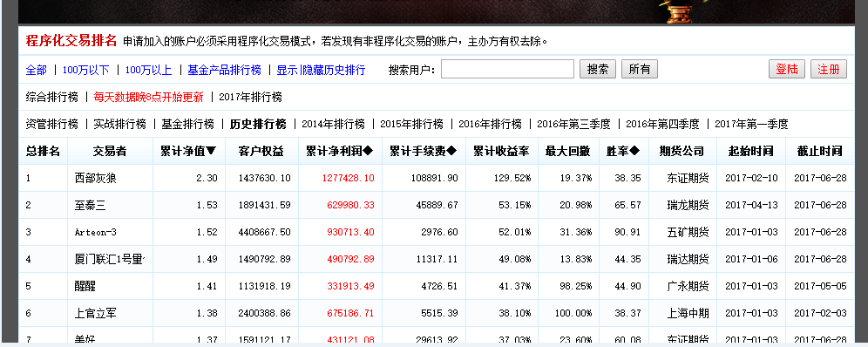Open 基金排行榜 tab
Image resolution: width=868 pixels, height=347 pixels.
tap(187, 124)
